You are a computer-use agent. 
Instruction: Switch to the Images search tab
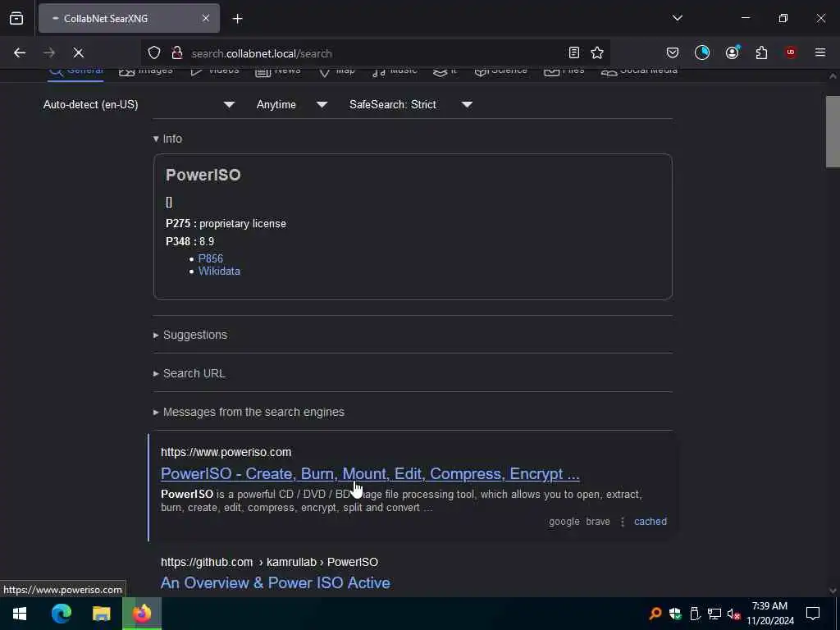click(x=146, y=72)
